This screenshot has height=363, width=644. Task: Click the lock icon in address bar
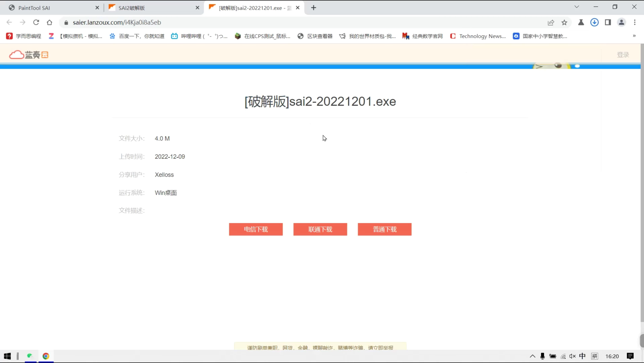[x=66, y=23]
